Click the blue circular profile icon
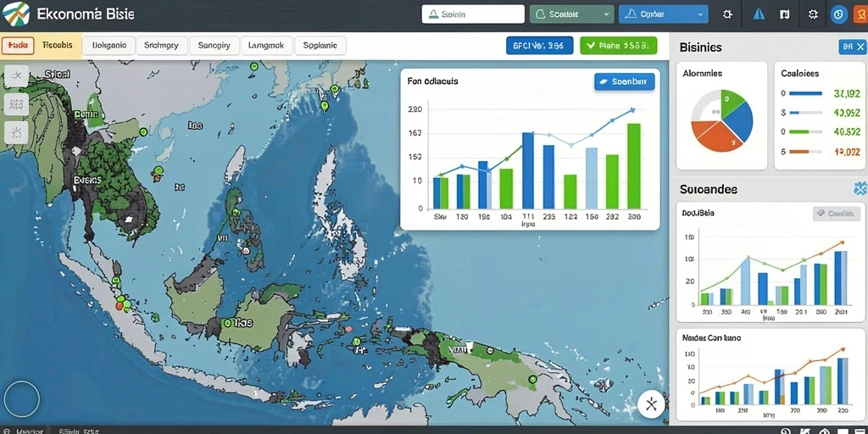 [839, 15]
